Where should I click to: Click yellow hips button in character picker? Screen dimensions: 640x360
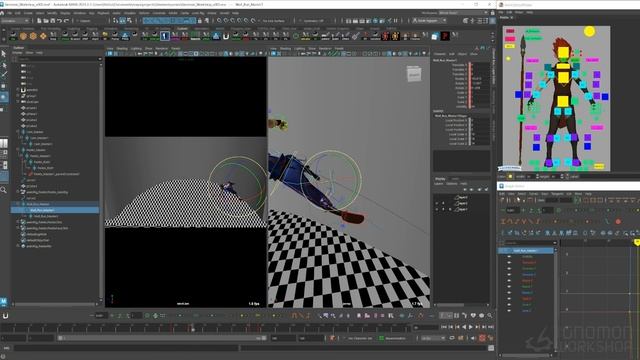pyautogui.click(x=563, y=101)
